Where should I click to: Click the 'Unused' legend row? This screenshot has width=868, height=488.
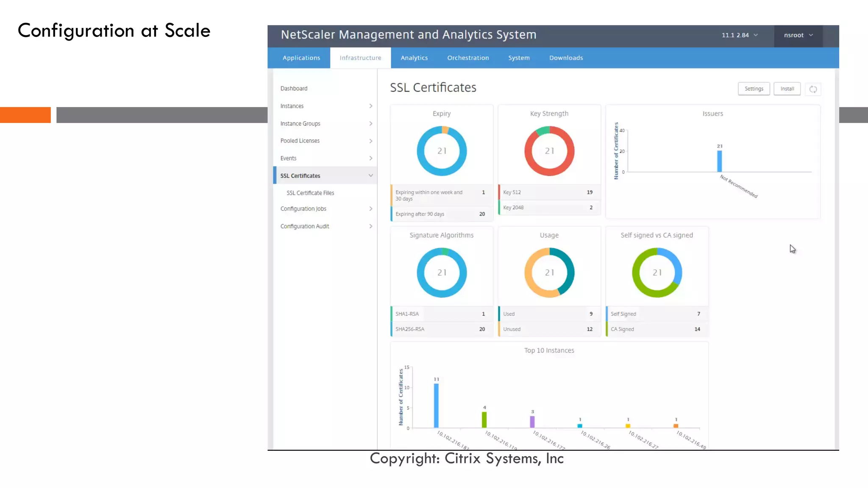click(549, 329)
